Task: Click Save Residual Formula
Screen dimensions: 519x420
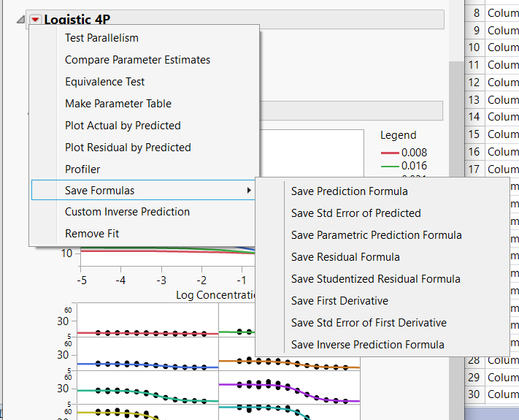Action: pyautogui.click(x=345, y=257)
